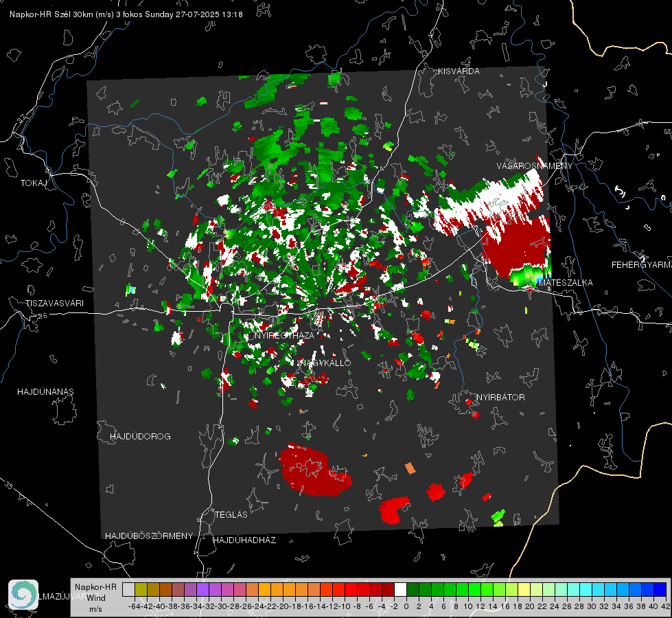
Task: Click the TEGLAS town label
Action: click(x=231, y=514)
